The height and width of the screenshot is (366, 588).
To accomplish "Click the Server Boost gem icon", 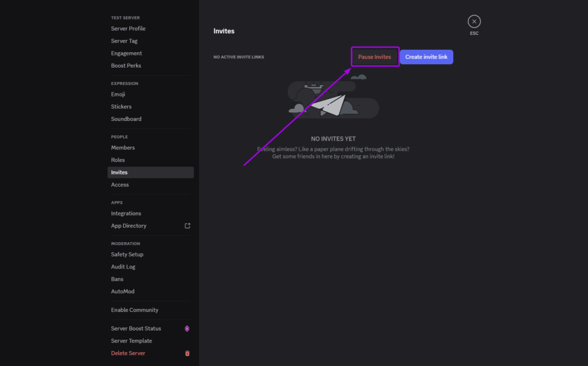I will (x=186, y=328).
